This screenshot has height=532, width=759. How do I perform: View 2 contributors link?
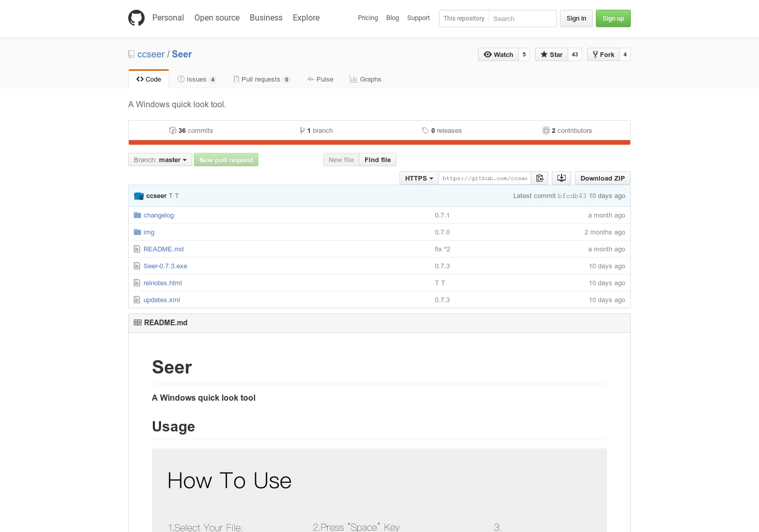point(567,130)
